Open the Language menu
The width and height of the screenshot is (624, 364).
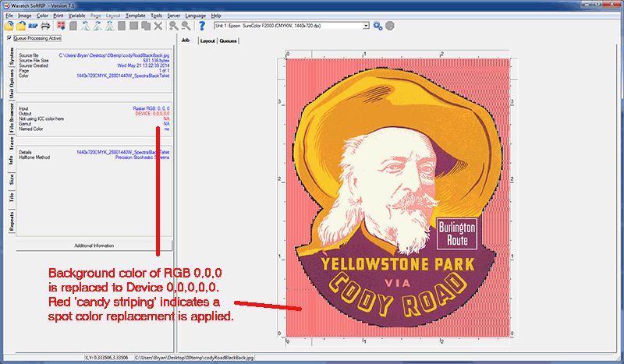(x=196, y=16)
